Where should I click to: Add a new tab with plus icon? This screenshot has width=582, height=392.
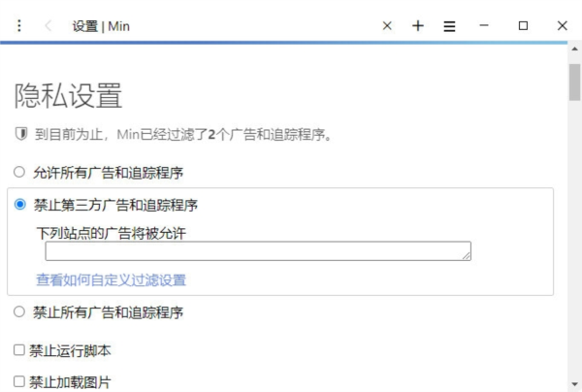pos(418,26)
